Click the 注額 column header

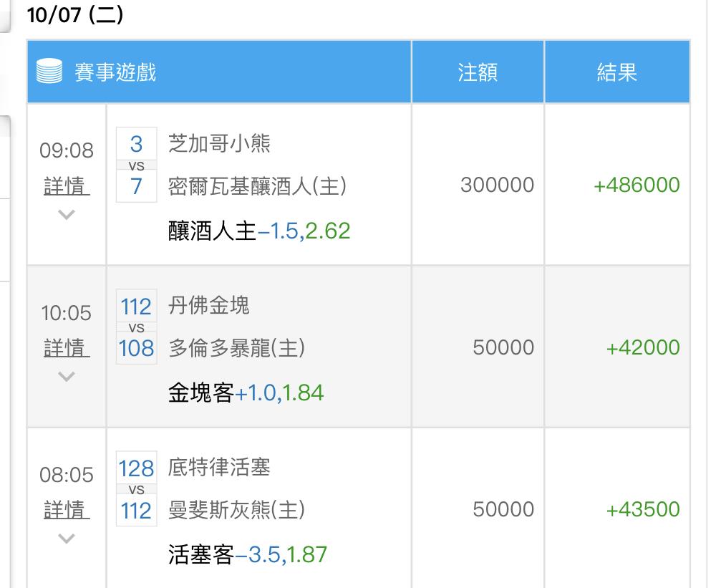(x=478, y=72)
